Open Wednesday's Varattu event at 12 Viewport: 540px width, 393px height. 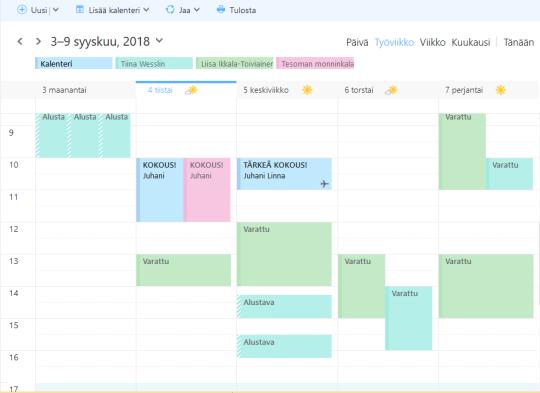pyautogui.click(x=284, y=254)
